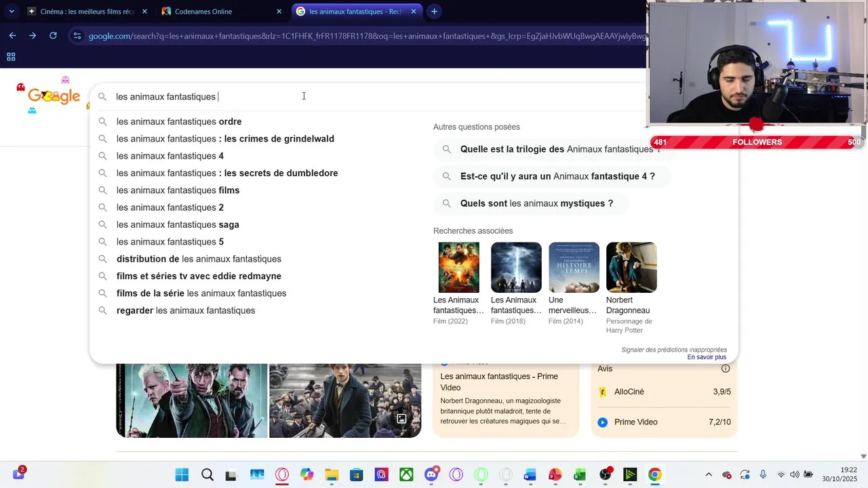Open question Quels sont les animaux mystiques

point(531,203)
